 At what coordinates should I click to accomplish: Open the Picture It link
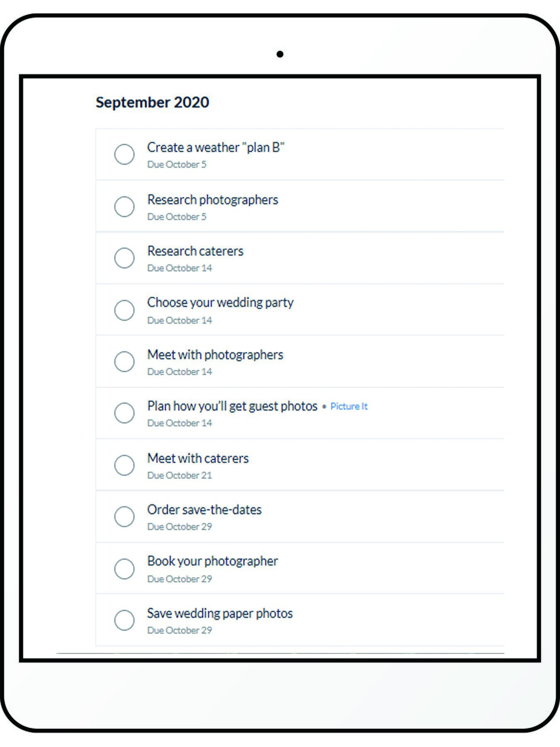click(349, 406)
